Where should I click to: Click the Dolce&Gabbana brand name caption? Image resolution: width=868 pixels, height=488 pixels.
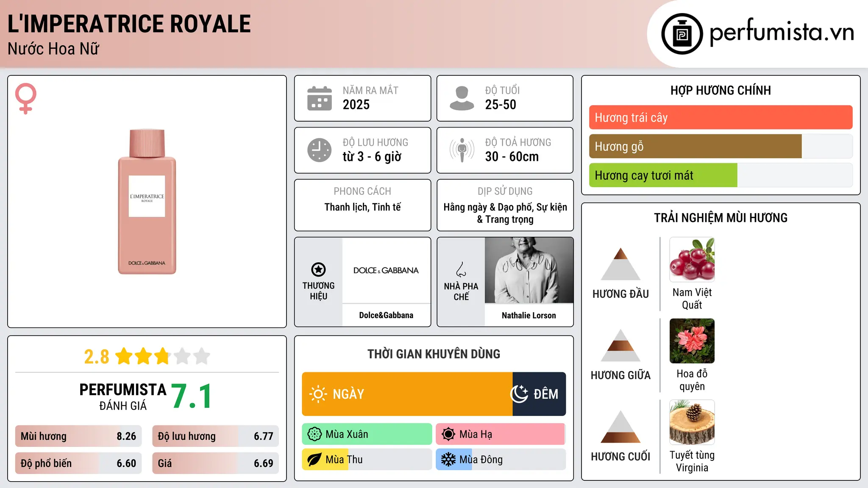coord(386,315)
